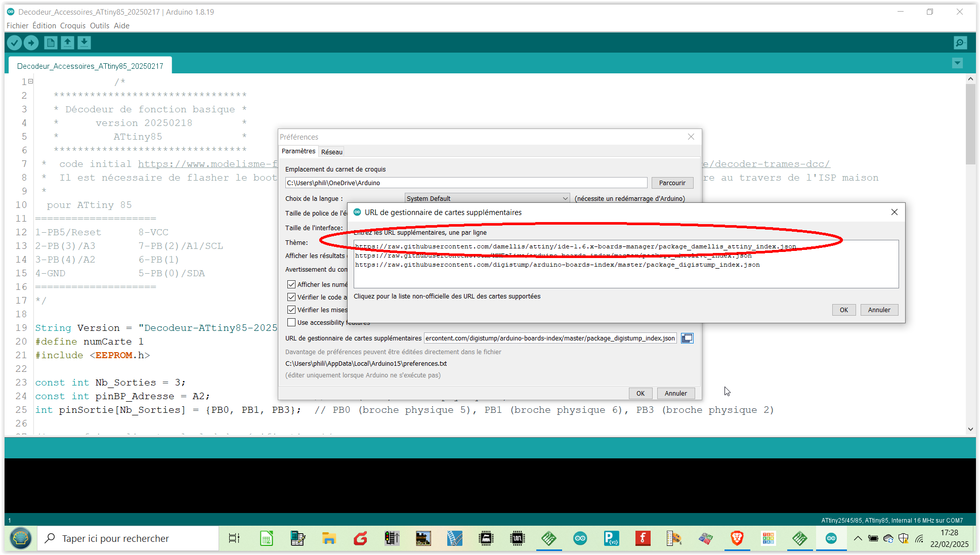Click the expand URL list window icon
Viewport: 980px width, 555px height.
click(x=687, y=338)
